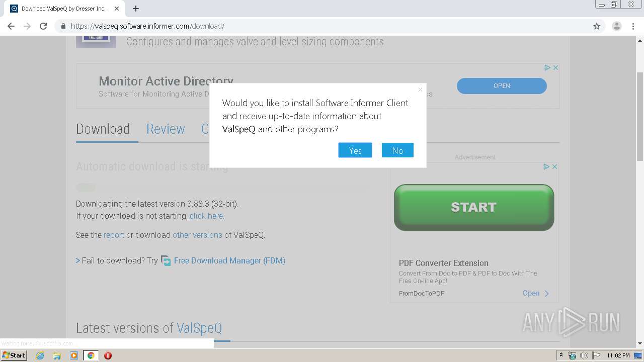This screenshot has height=362, width=644.
Task: Bookmark this page with the star icon
Action: click(x=597, y=26)
